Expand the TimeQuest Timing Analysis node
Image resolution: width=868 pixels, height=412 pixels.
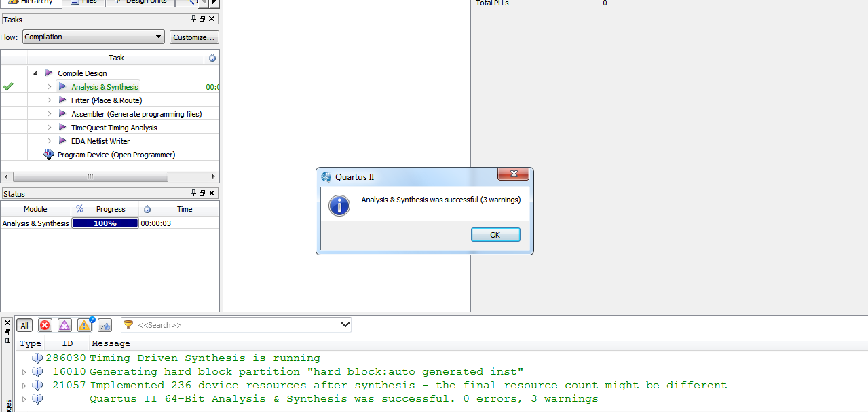[49, 128]
